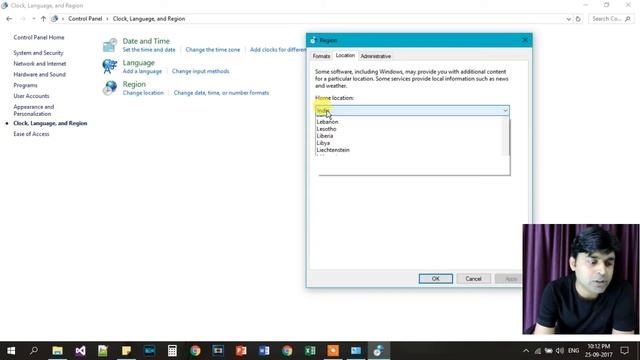The height and width of the screenshot is (360, 640).
Task: Open the Language heading link
Action: [x=139, y=62]
